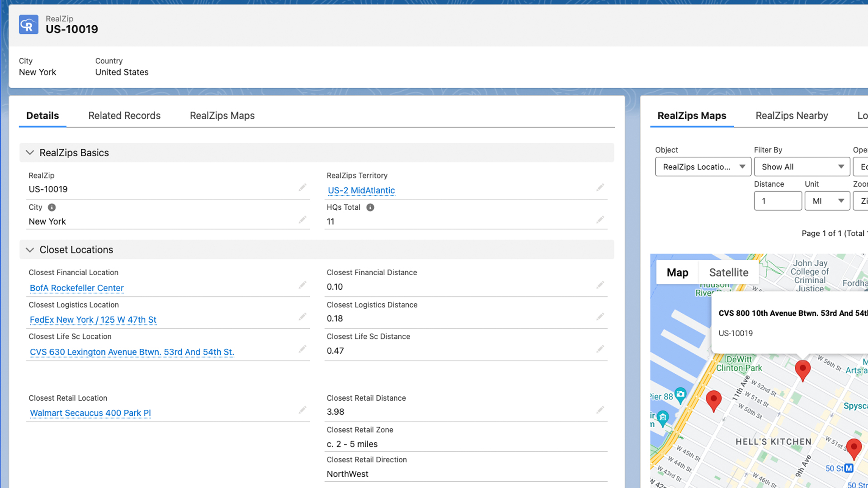Viewport: 868px width, 488px height.
Task: Edit Closest Financial Distance pencil
Action: pyautogui.click(x=600, y=285)
